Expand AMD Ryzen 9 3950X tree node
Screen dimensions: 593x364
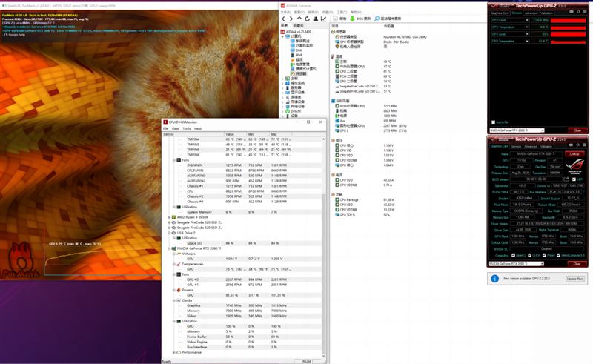169,217
